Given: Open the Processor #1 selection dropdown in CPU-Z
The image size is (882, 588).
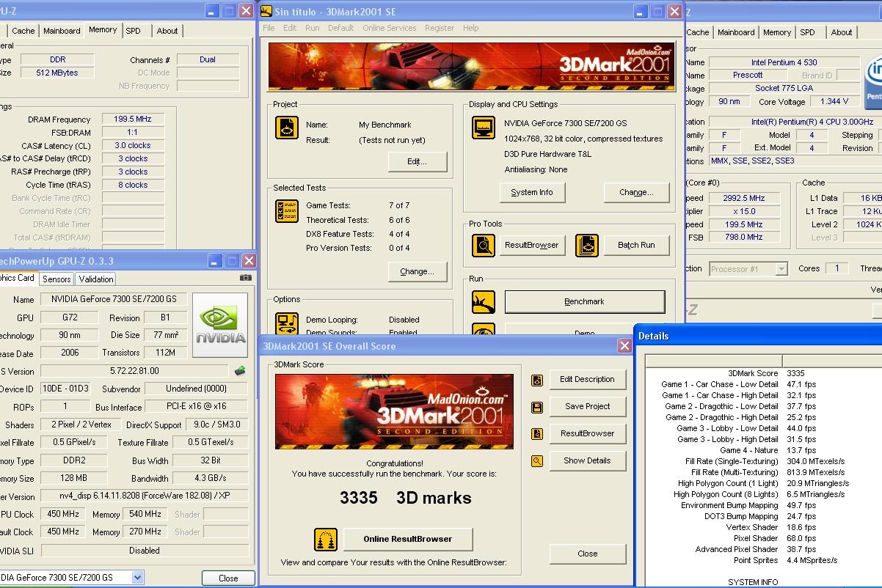Looking at the screenshot, I should pos(781,269).
